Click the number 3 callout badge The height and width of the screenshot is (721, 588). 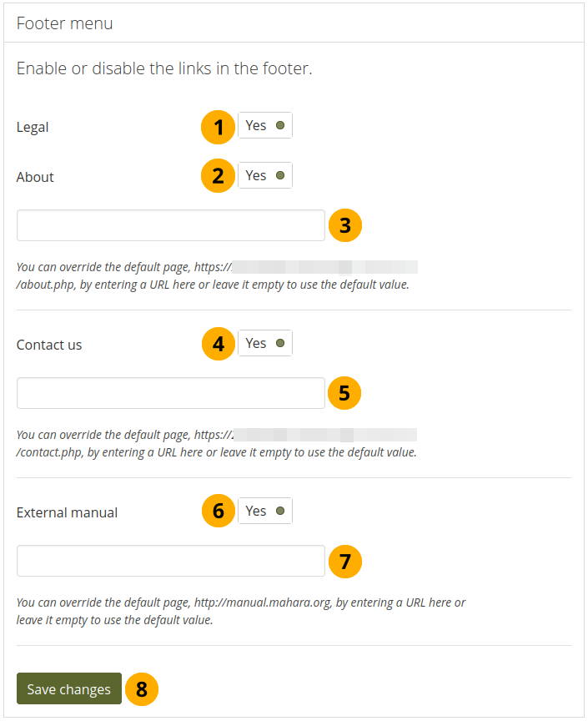tap(345, 225)
